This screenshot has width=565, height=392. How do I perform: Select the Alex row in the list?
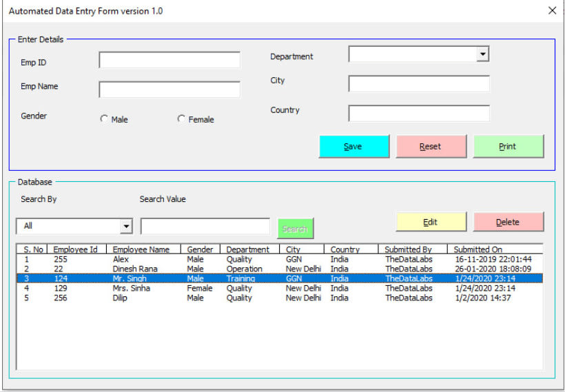pos(280,260)
